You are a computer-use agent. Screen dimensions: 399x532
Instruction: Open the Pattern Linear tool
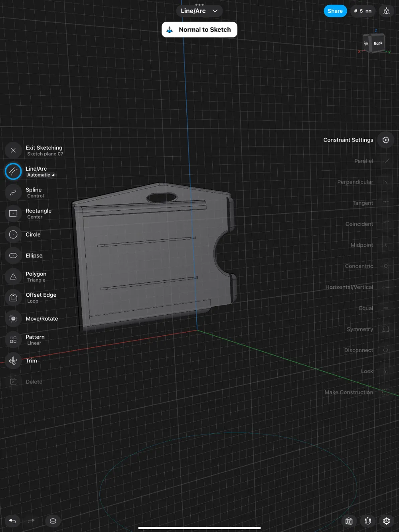tap(13, 340)
